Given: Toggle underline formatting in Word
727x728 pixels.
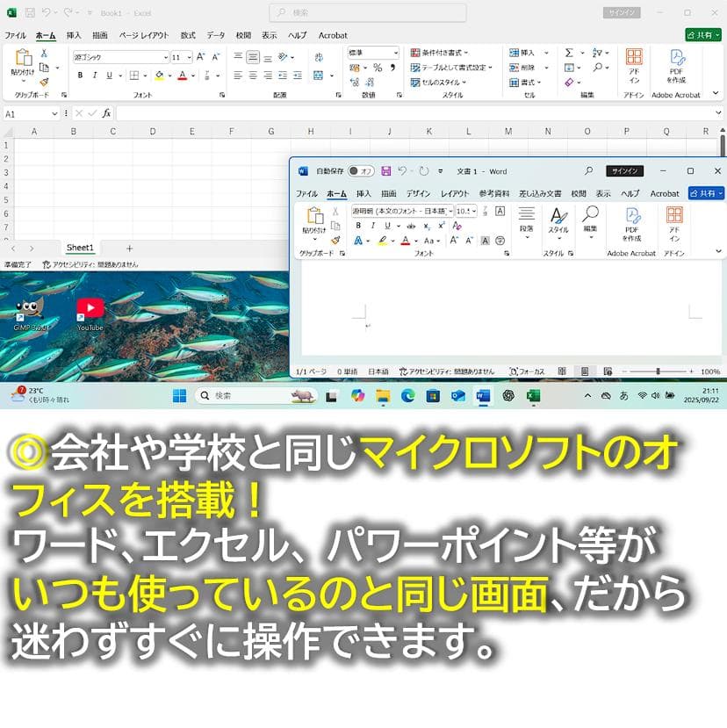Looking at the screenshot, I should (387, 226).
